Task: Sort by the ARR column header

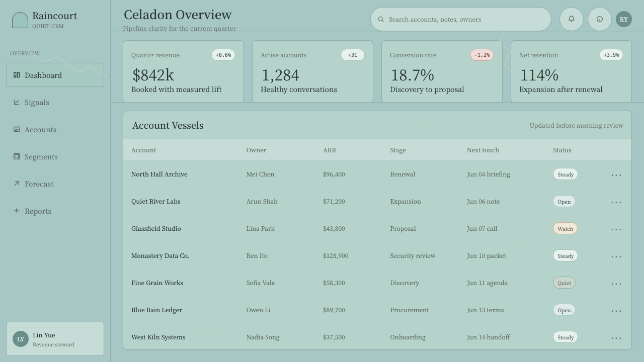Action: pos(330,150)
